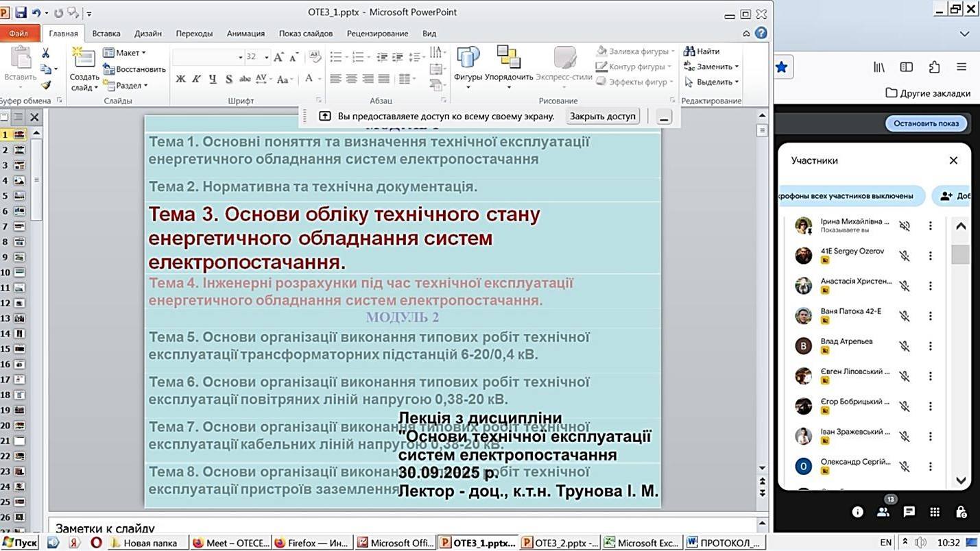Open the Meet chat panel icon

[909, 511]
